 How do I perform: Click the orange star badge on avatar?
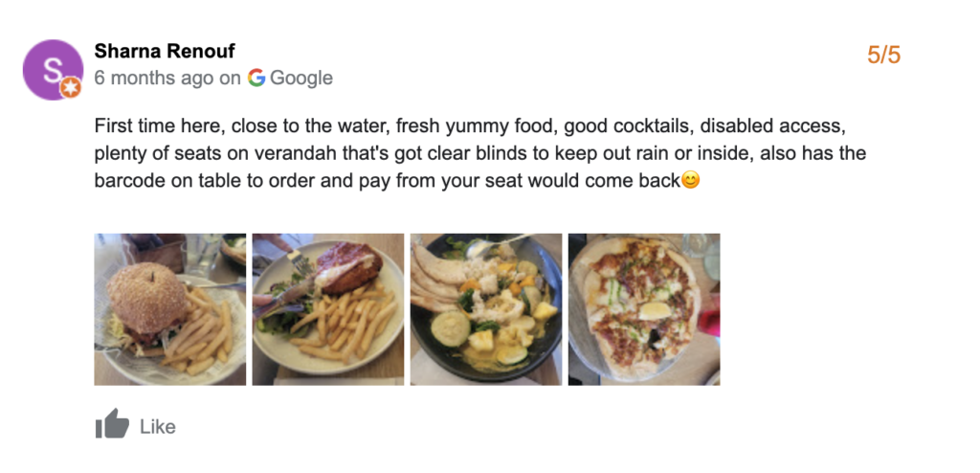(71, 89)
